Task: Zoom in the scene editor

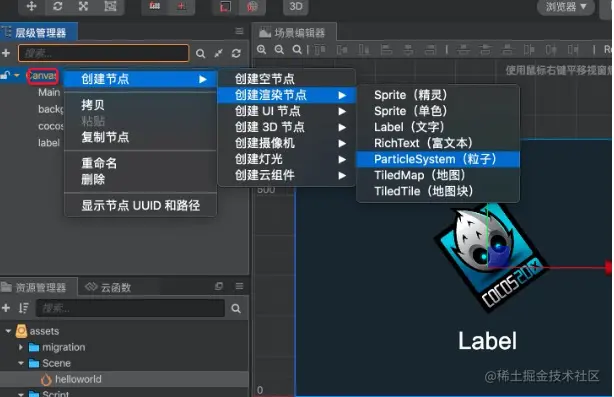Action: point(262,50)
